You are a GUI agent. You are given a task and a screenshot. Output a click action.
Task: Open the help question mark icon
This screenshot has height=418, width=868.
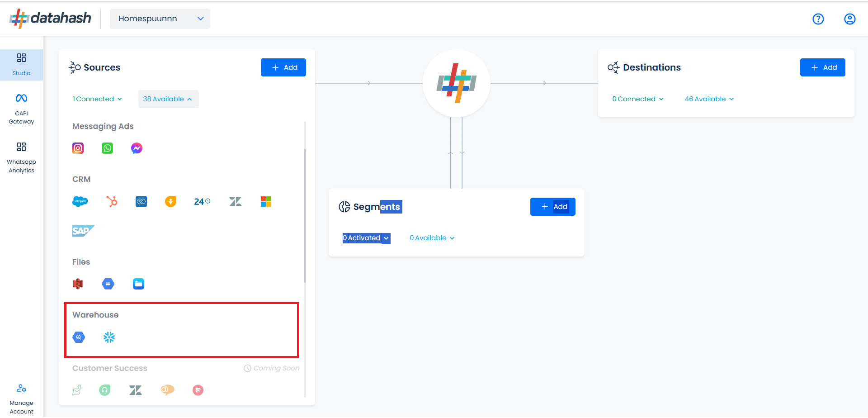(818, 19)
